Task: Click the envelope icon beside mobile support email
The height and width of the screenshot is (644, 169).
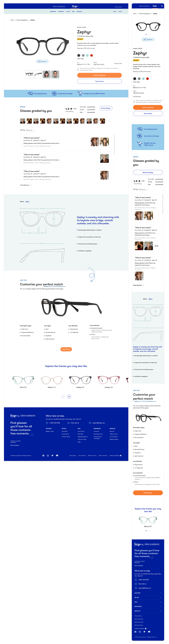Action: (x=136, y=588)
